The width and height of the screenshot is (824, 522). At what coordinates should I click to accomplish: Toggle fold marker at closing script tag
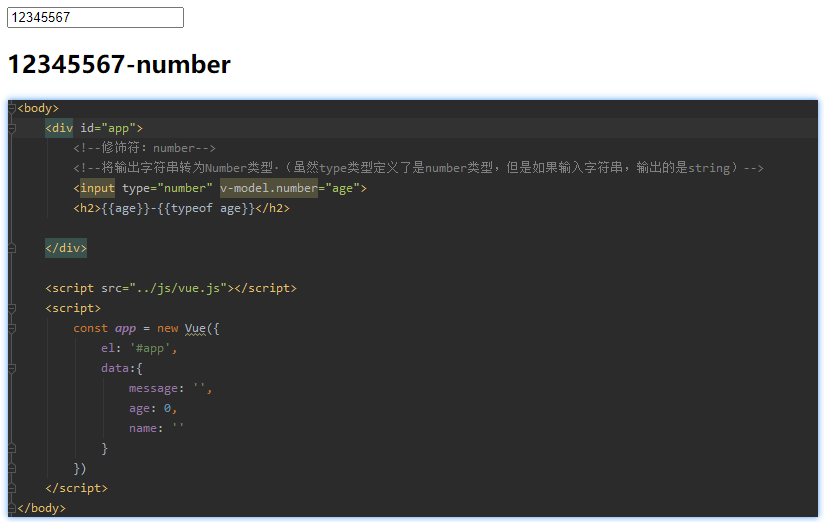point(12,488)
